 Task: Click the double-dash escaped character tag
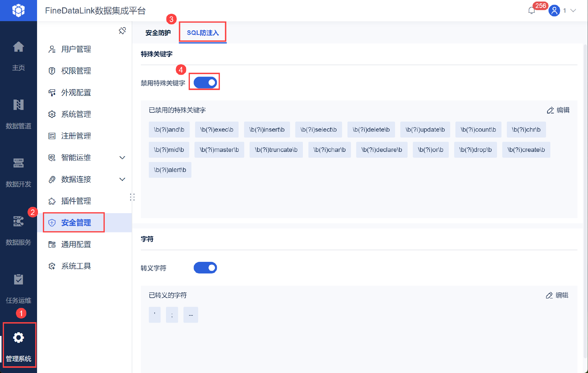click(x=191, y=315)
